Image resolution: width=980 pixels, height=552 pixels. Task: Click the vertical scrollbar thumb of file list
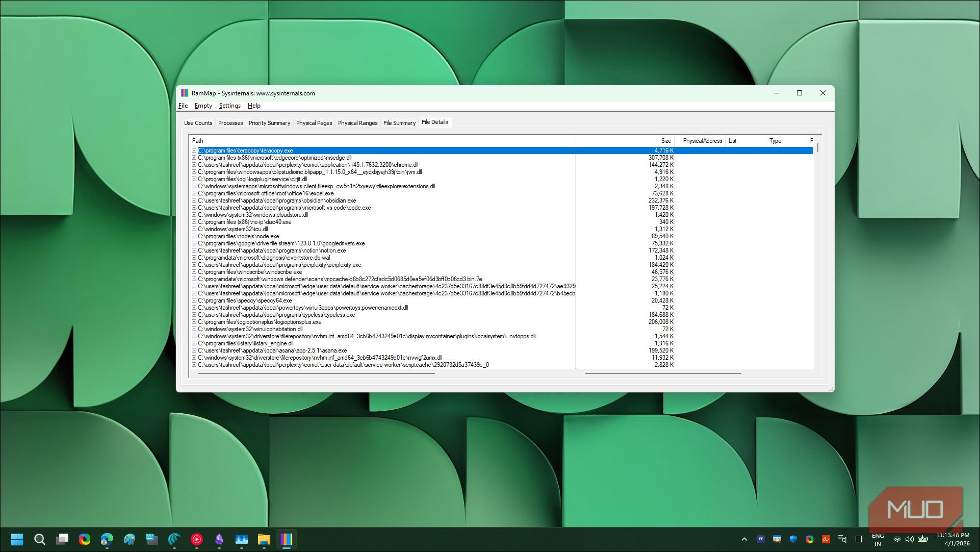point(818,148)
